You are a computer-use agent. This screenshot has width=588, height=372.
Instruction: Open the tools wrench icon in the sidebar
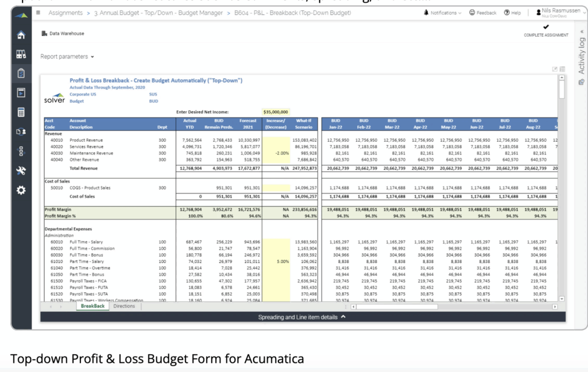click(21, 170)
